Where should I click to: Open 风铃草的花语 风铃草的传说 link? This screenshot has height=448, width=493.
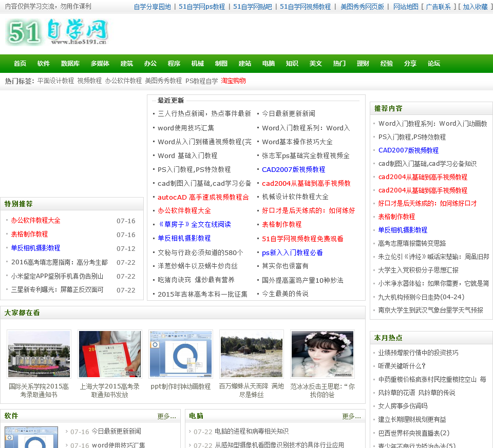[416, 393]
